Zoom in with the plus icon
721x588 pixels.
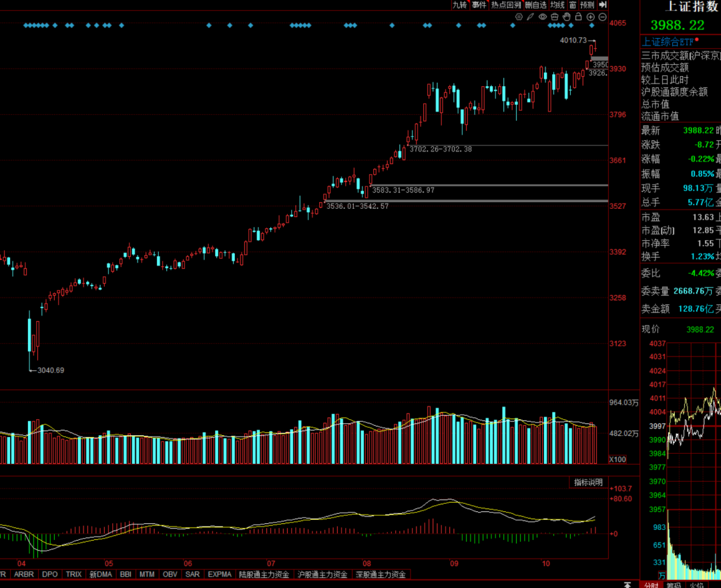pyautogui.click(x=591, y=17)
